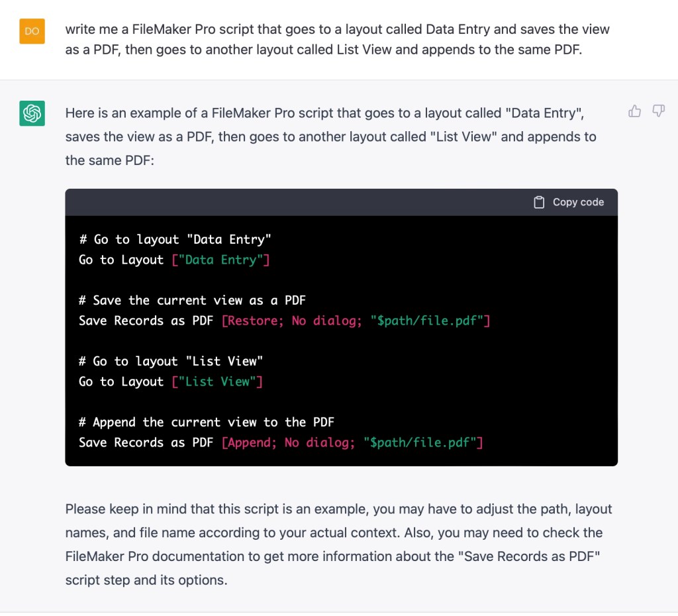Click the green ChatGPT logo avatar
This screenshot has width=678, height=616.
point(32,114)
